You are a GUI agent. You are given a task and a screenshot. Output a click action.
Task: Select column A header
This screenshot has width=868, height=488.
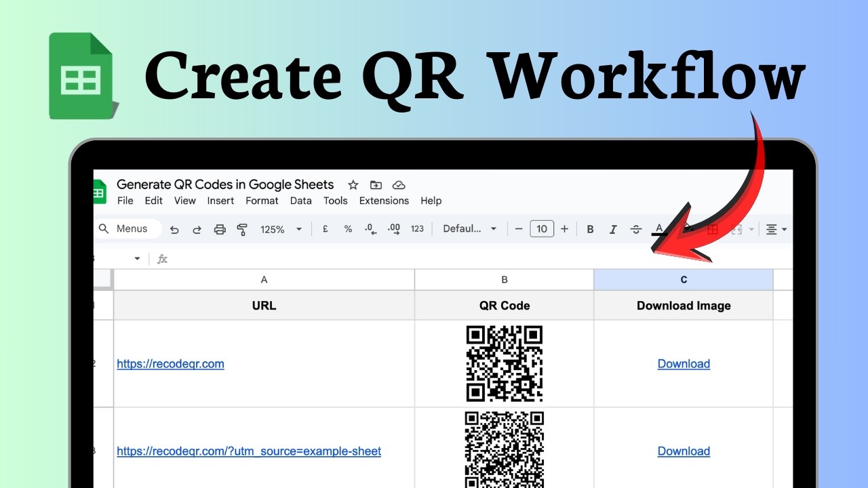(x=264, y=280)
